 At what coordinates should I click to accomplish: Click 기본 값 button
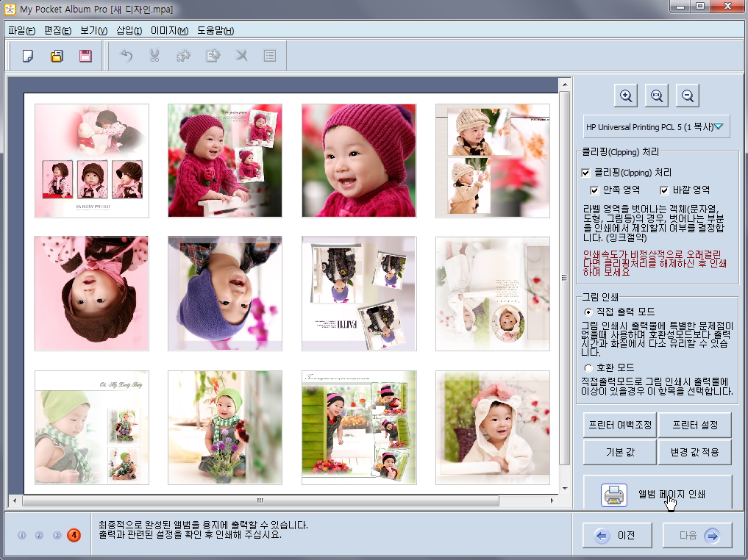pos(620,452)
